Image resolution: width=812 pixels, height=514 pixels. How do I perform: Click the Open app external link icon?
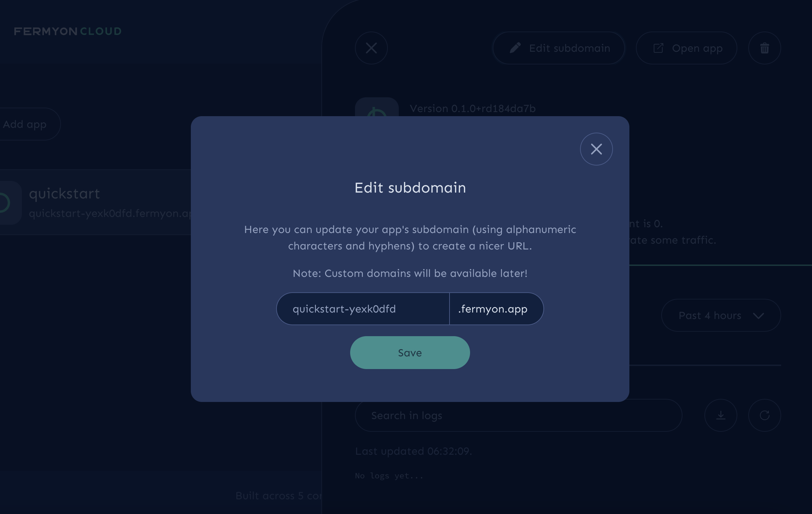tap(659, 48)
